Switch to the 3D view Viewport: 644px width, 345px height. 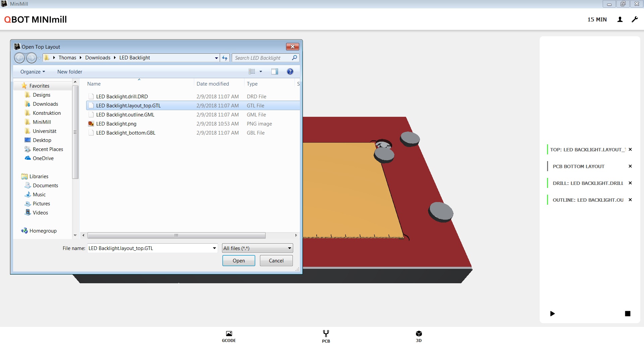pyautogui.click(x=419, y=337)
